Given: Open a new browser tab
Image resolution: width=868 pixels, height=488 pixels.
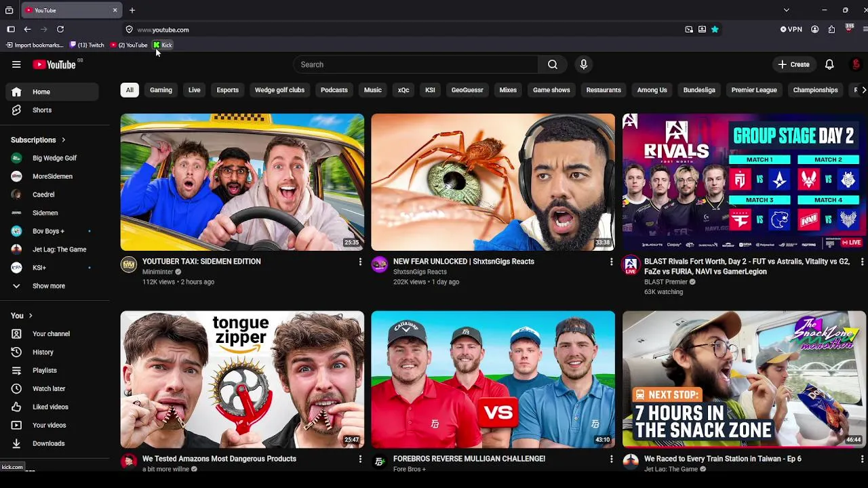Looking at the screenshot, I should click(x=132, y=10).
